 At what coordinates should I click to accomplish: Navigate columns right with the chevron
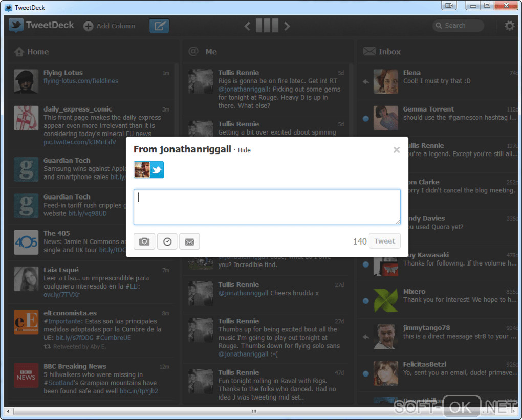[287, 26]
